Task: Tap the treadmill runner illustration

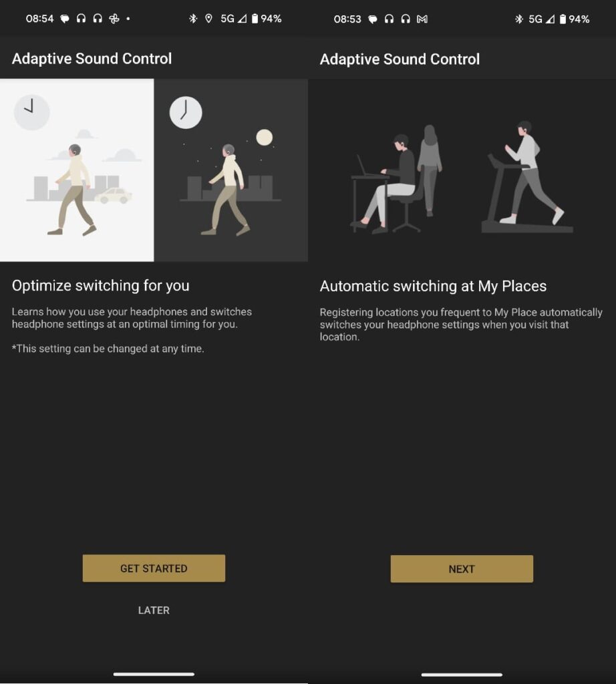Action: [x=527, y=176]
